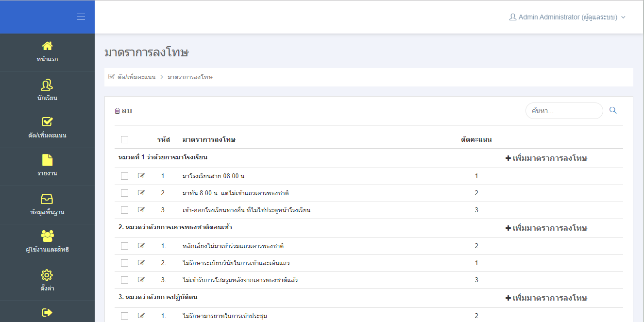Click the magnifier search icon
The image size is (644, 322).
[x=613, y=111]
